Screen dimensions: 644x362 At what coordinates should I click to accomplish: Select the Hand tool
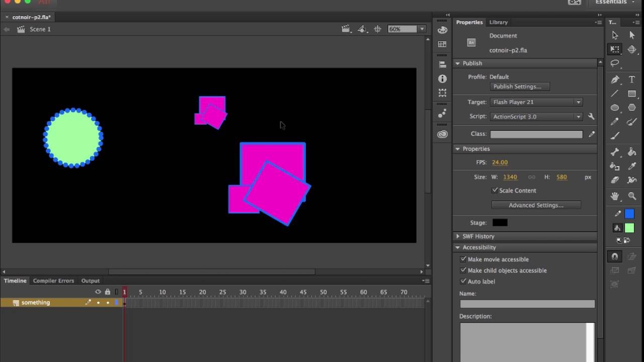615,196
